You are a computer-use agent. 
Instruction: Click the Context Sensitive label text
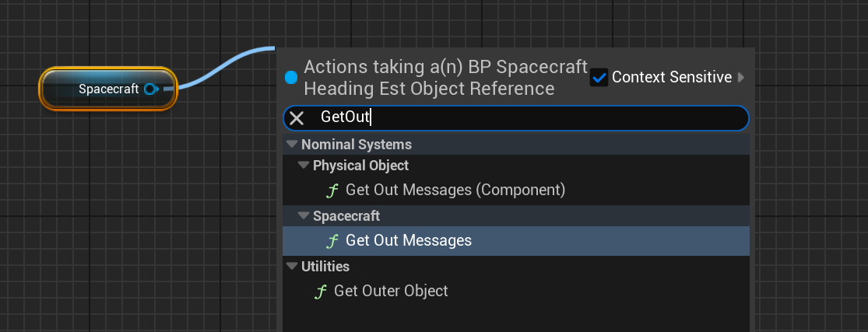(672, 78)
